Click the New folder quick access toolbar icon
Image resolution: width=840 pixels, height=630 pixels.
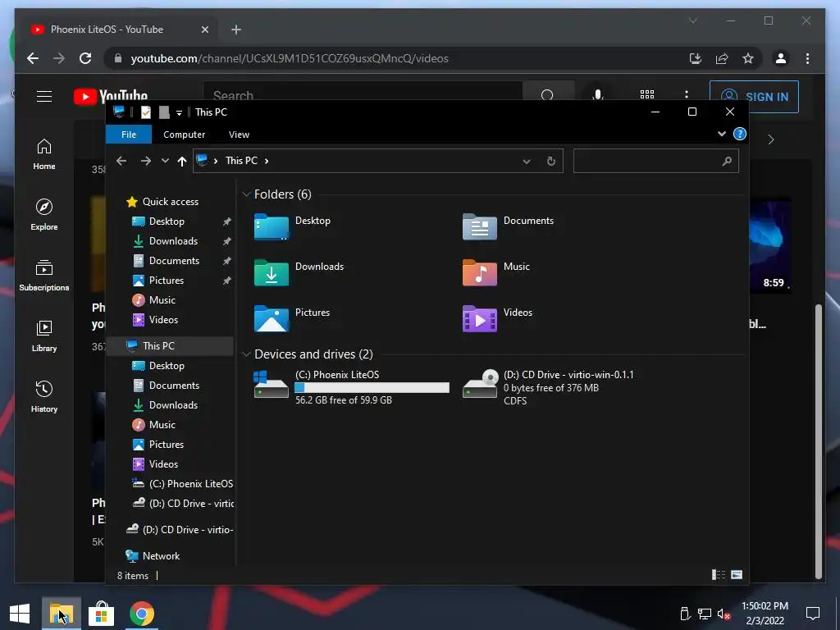(x=164, y=112)
